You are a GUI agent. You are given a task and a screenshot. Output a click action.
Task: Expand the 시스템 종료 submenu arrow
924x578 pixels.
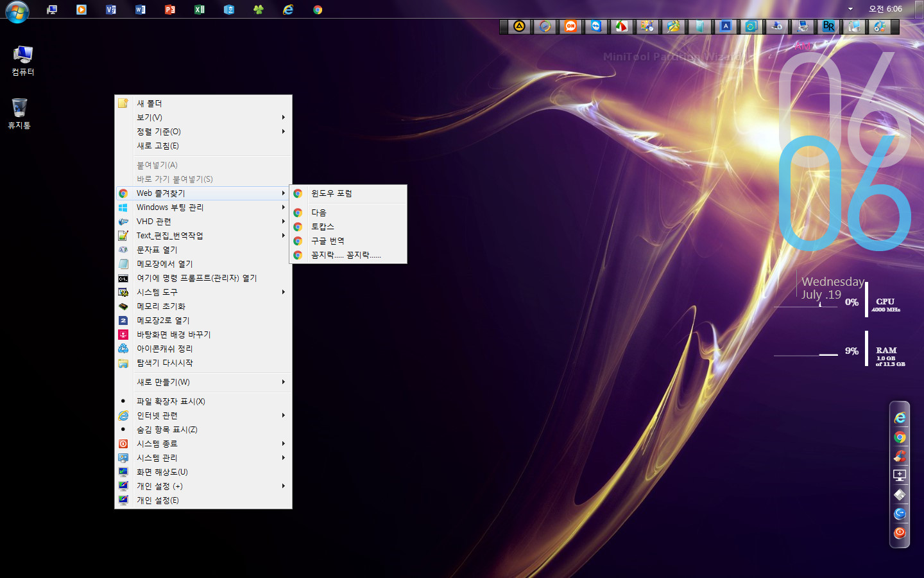coord(283,444)
